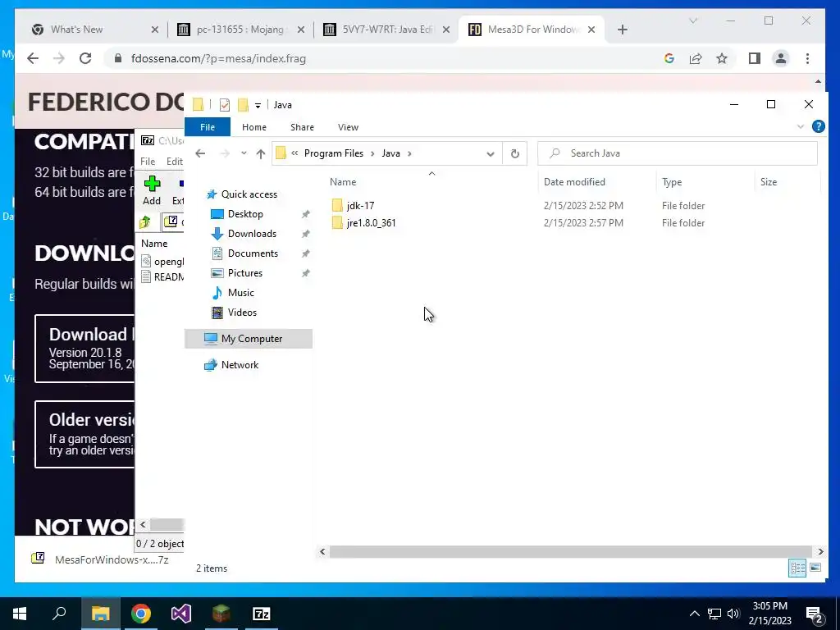Click New folder quick access icon
The height and width of the screenshot is (630, 840).
(x=243, y=105)
